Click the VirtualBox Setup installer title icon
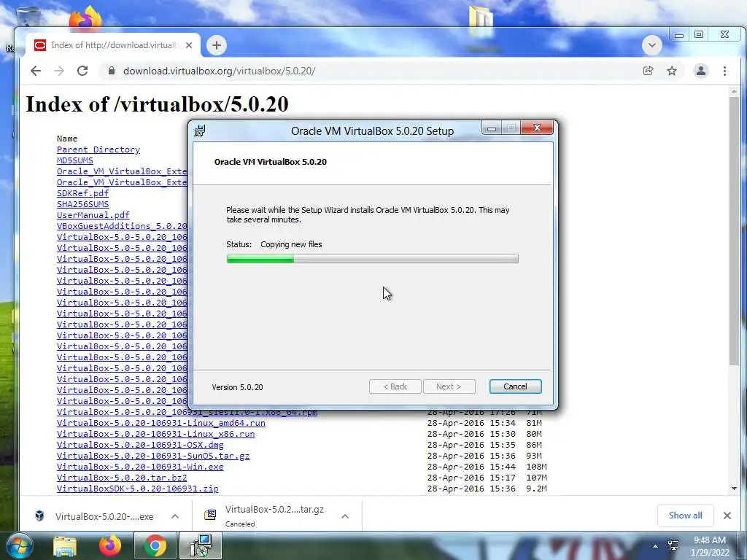Viewport: 747px width, 560px height. click(x=200, y=131)
